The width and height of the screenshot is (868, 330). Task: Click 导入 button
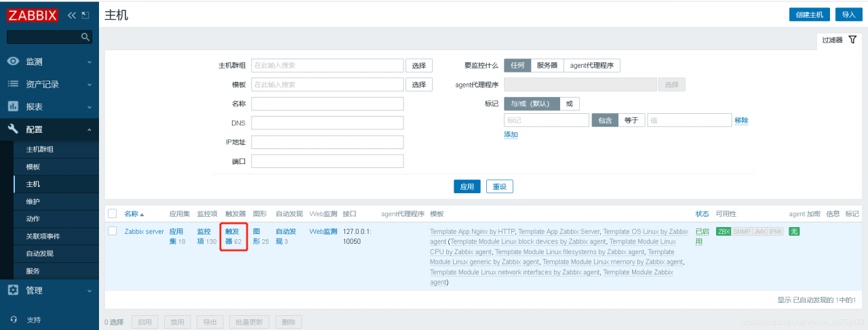pos(848,14)
